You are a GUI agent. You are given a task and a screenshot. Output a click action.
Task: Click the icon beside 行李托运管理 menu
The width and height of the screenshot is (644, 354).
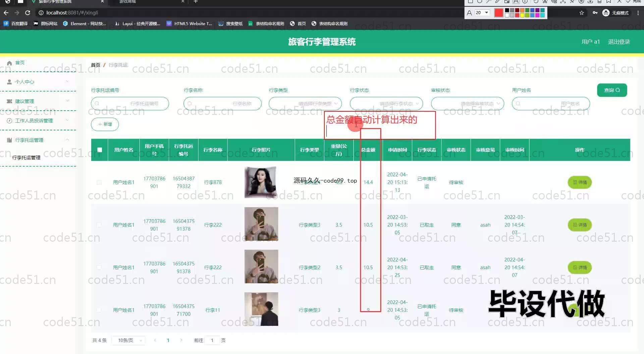coord(9,140)
